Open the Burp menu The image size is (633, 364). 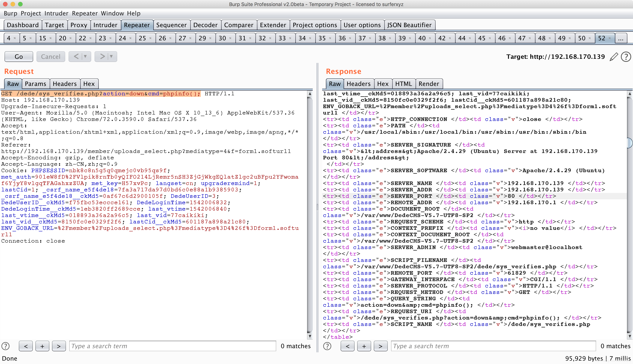click(x=11, y=13)
